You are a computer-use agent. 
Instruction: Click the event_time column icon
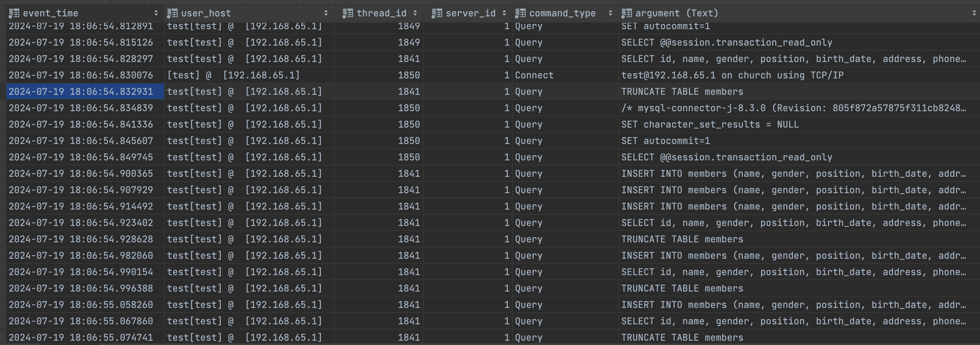pyautogui.click(x=14, y=13)
